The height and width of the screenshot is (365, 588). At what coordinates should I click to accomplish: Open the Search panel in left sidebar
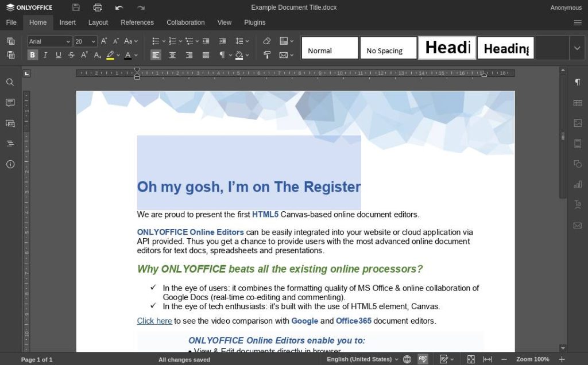pos(10,82)
